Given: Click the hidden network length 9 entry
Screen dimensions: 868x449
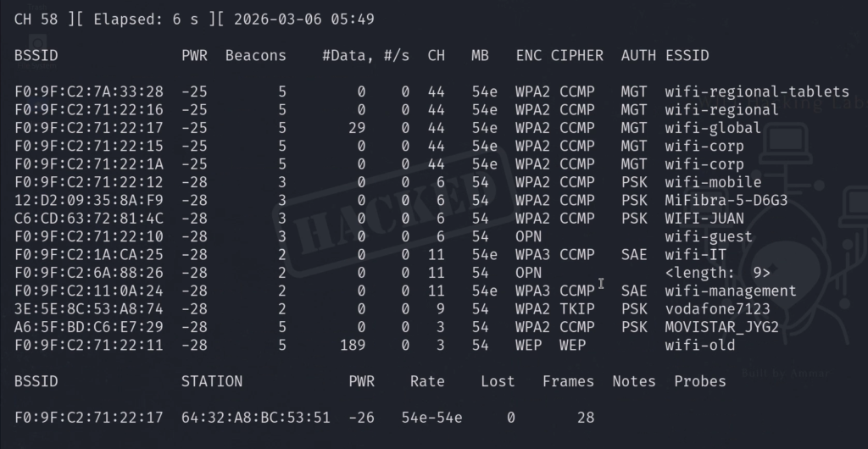Looking at the screenshot, I should coord(717,273).
